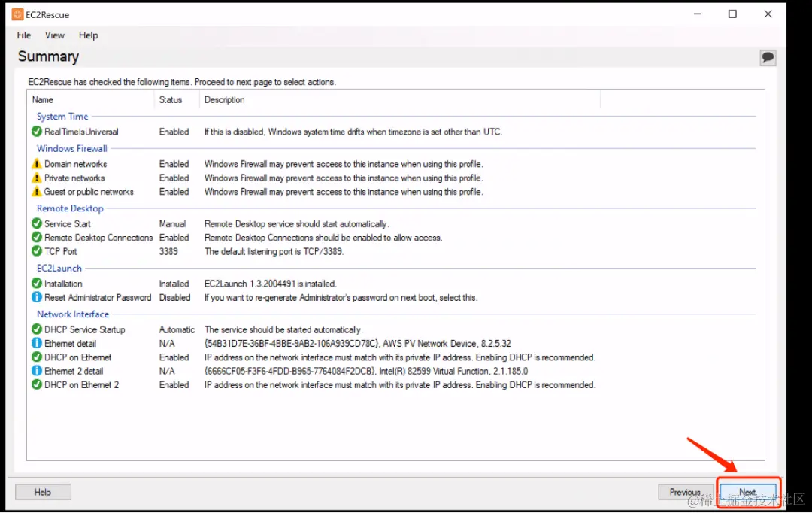Select the Network Interface group header
Image resolution: width=812 pixels, height=513 pixels.
(73, 314)
